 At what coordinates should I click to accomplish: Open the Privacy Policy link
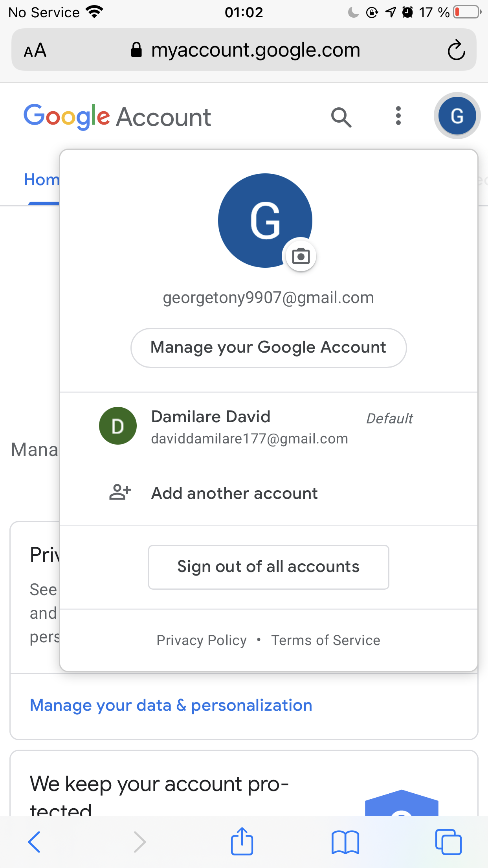click(202, 640)
